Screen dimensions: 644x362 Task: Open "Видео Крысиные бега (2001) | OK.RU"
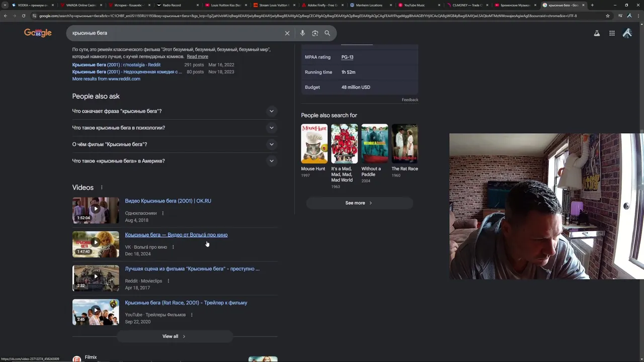168,201
